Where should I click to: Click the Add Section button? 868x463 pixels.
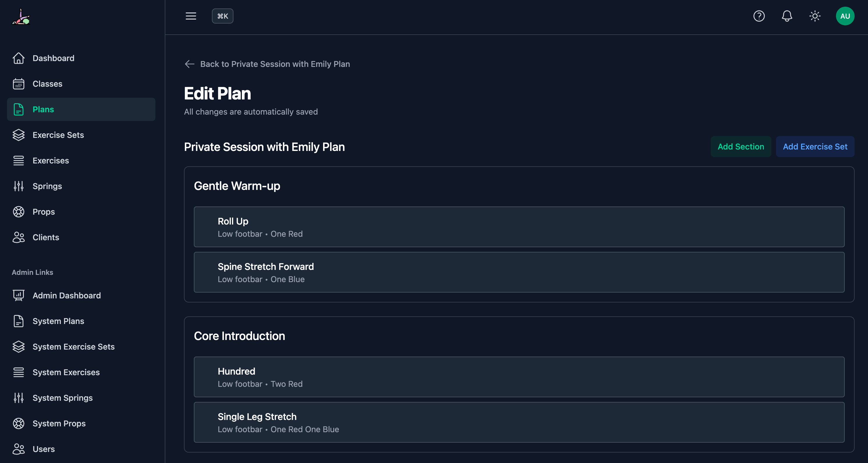click(x=741, y=147)
